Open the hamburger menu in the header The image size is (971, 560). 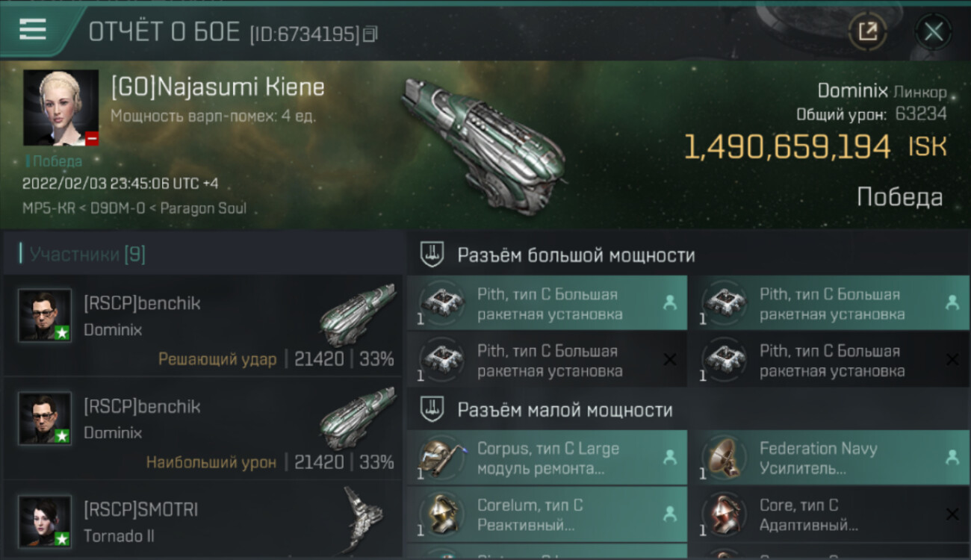click(32, 29)
